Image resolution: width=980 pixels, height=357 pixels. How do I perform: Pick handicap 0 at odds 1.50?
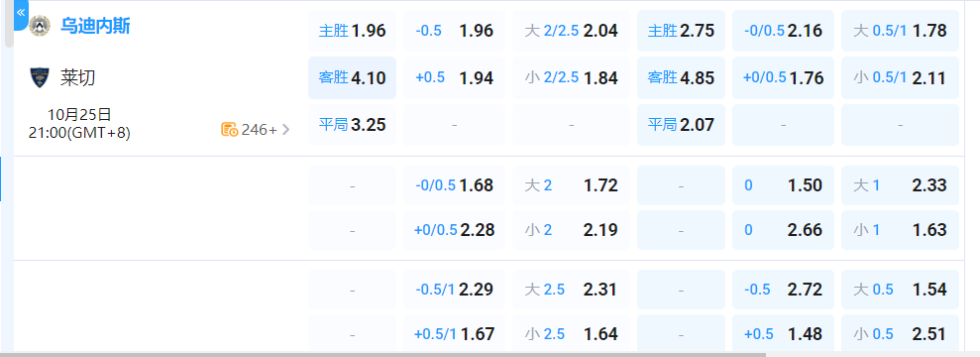pyautogui.click(x=783, y=185)
